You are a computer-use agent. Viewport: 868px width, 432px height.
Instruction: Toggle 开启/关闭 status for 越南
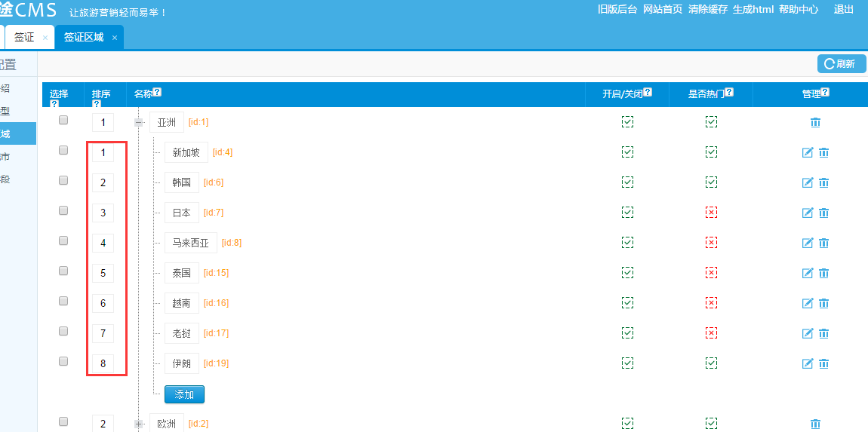(x=627, y=303)
